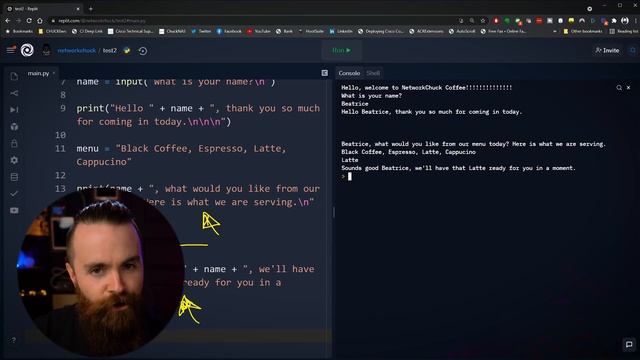Open the Unit tests checkmark icon

(x=14, y=193)
